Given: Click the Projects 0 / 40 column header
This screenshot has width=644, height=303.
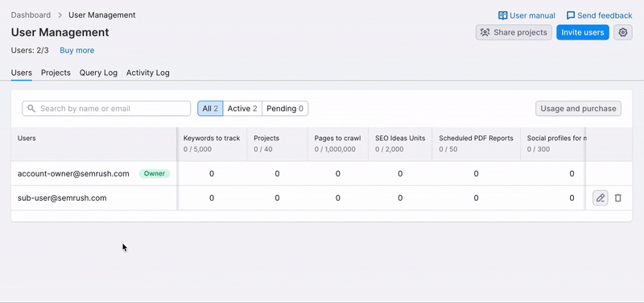Looking at the screenshot, I should click(x=277, y=144).
